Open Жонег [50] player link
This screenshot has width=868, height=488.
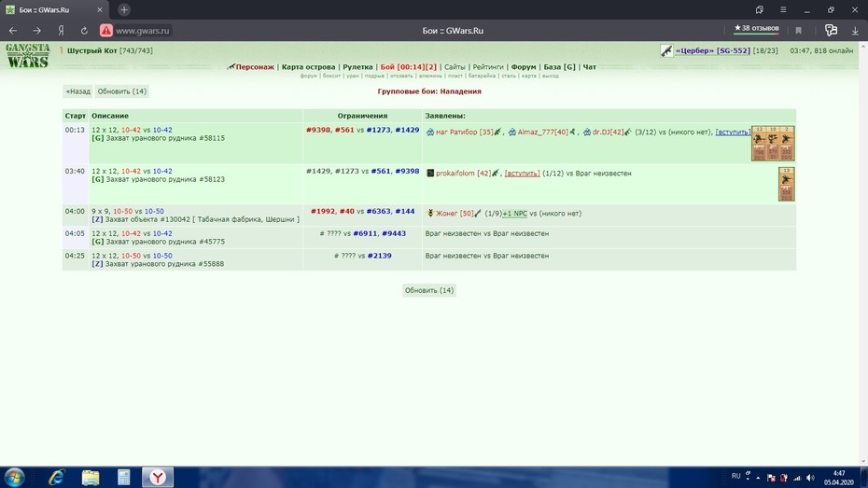pos(455,213)
